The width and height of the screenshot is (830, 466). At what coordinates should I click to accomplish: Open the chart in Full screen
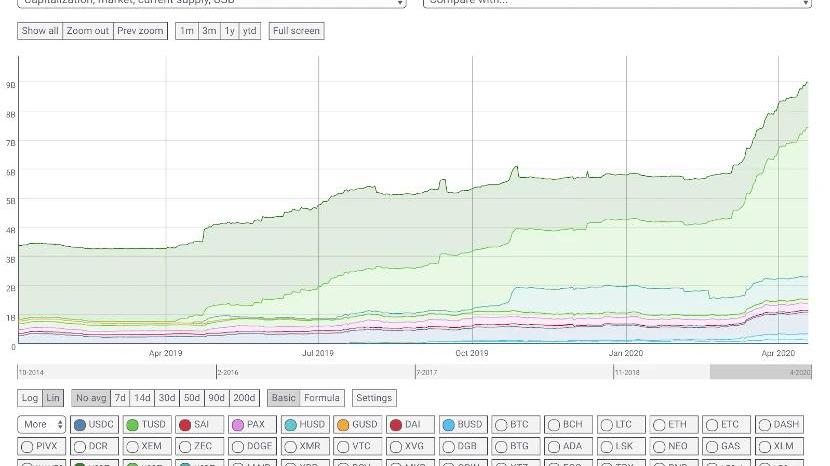(x=296, y=31)
